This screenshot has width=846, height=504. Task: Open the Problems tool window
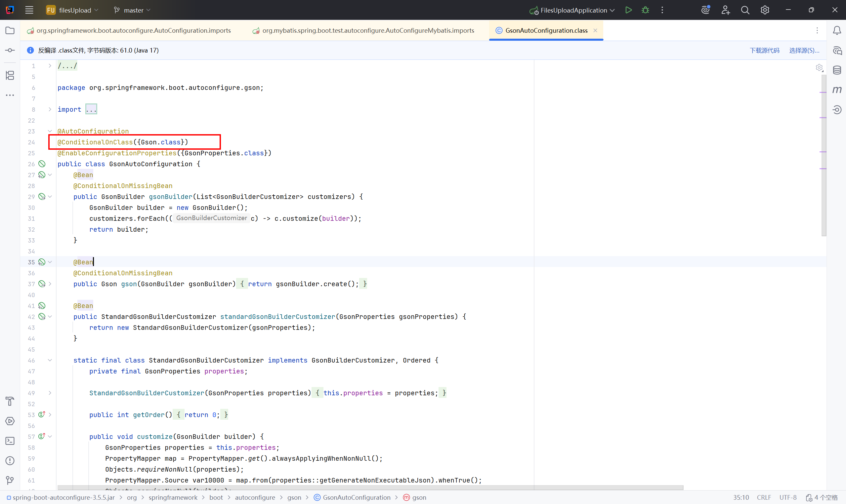tap(10, 460)
